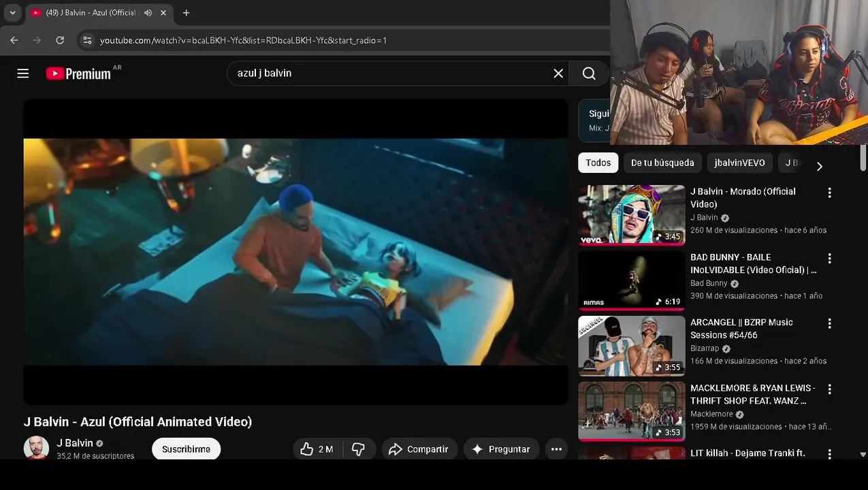This screenshot has height=490, width=868.
Task: Click the Bad Bunny channel name
Action: pos(709,283)
